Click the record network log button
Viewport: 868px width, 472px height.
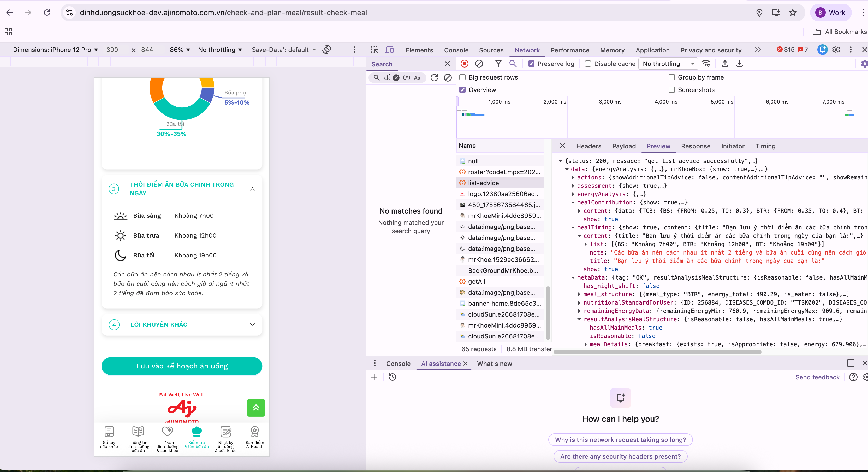(464, 64)
